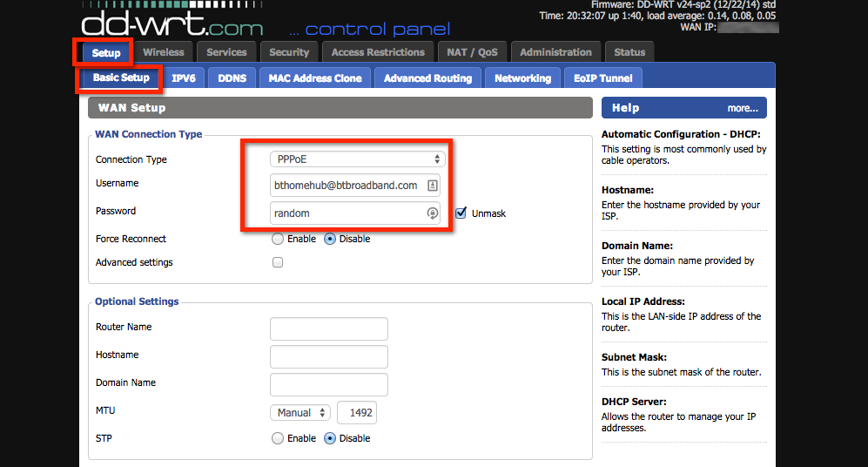Click the Router Name input field

coord(328,328)
